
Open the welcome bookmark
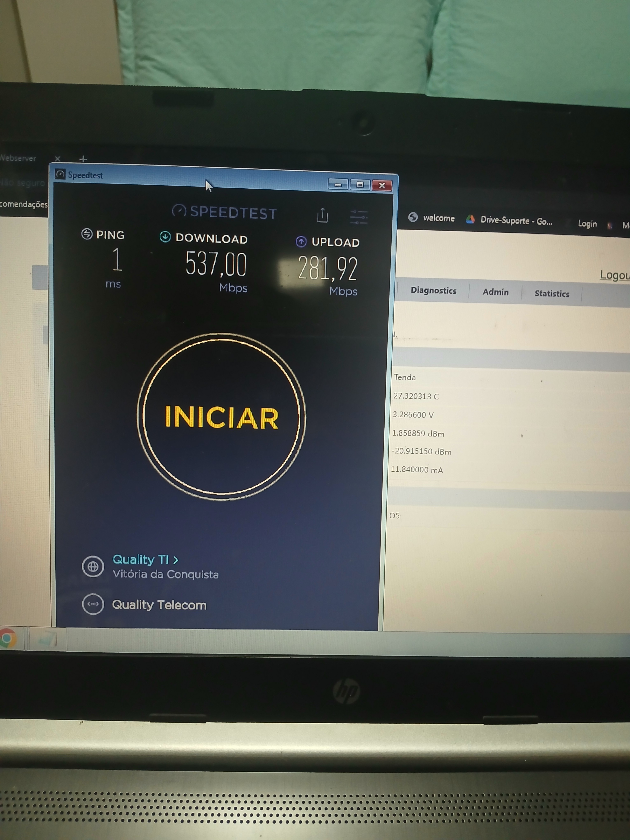tap(431, 218)
